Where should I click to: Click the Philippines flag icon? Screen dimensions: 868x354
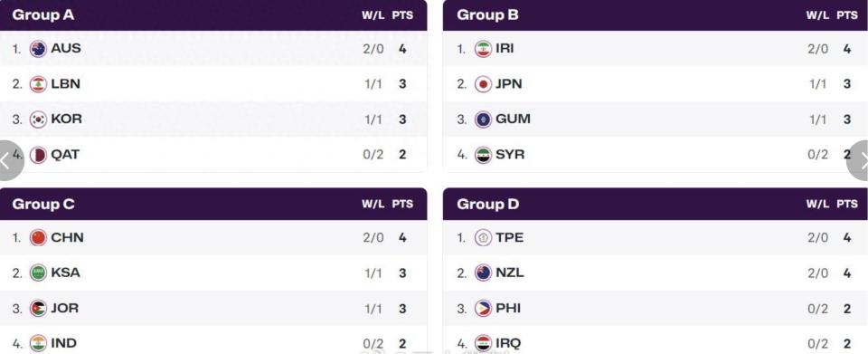(483, 309)
